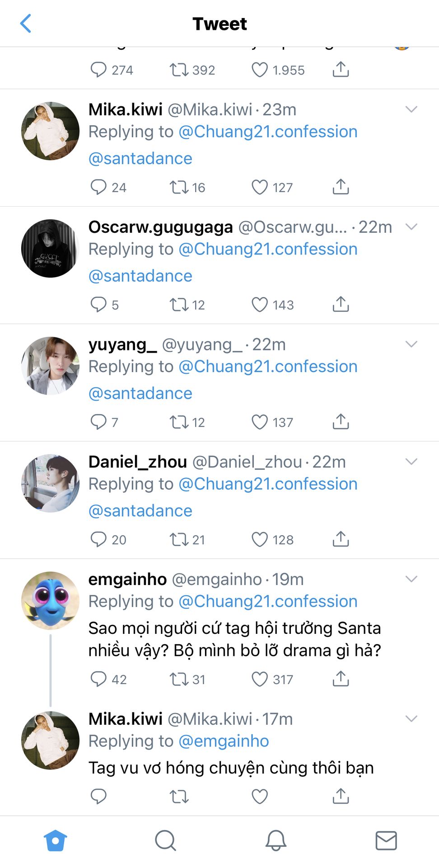The height and width of the screenshot is (868, 439).
Task: Open dropdown menu on Oscarw.gugugaga's tweet
Action: pos(411,227)
